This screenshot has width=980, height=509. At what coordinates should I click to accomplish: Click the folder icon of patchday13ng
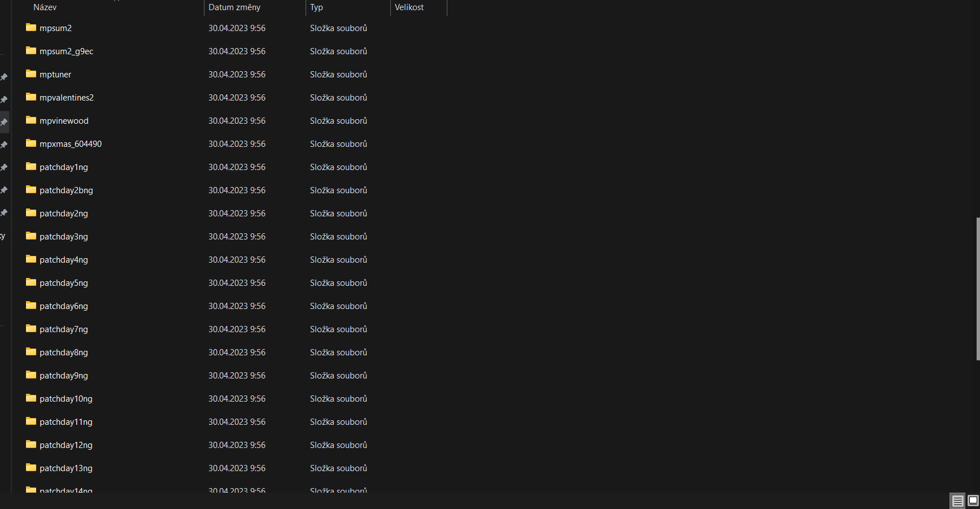(x=31, y=468)
